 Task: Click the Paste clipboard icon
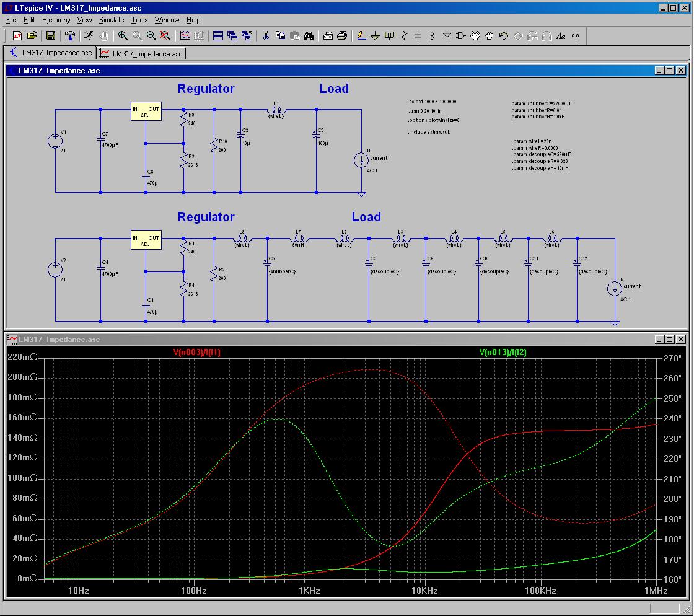pyautogui.click(x=294, y=36)
